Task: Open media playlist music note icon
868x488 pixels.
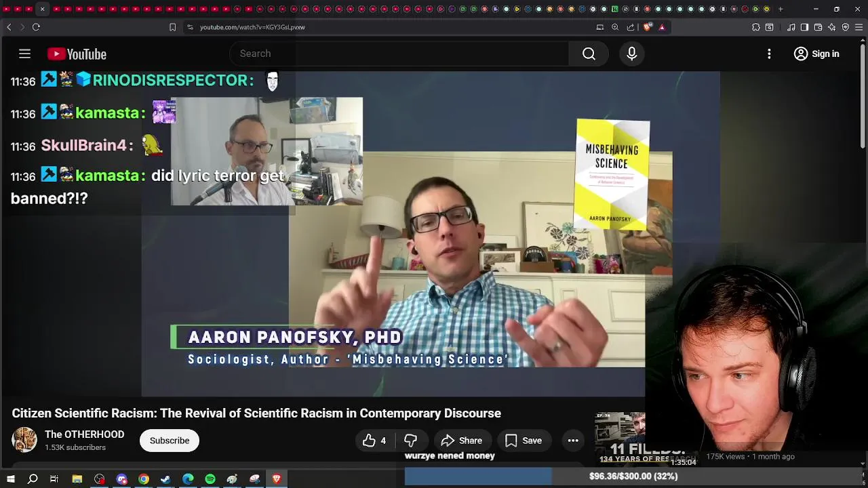Action: point(791,27)
